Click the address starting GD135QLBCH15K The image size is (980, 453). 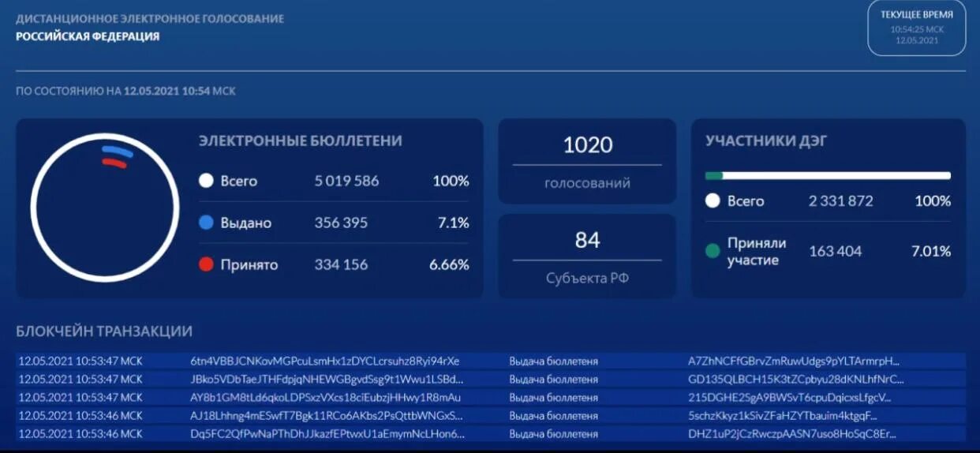click(795, 379)
